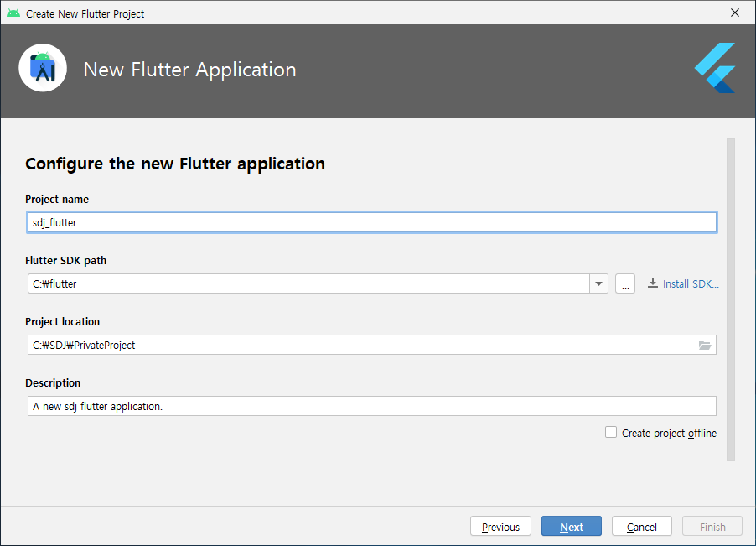Click the Android Studio logo in header
Viewport: 756px width, 546px height.
pyautogui.click(x=43, y=68)
